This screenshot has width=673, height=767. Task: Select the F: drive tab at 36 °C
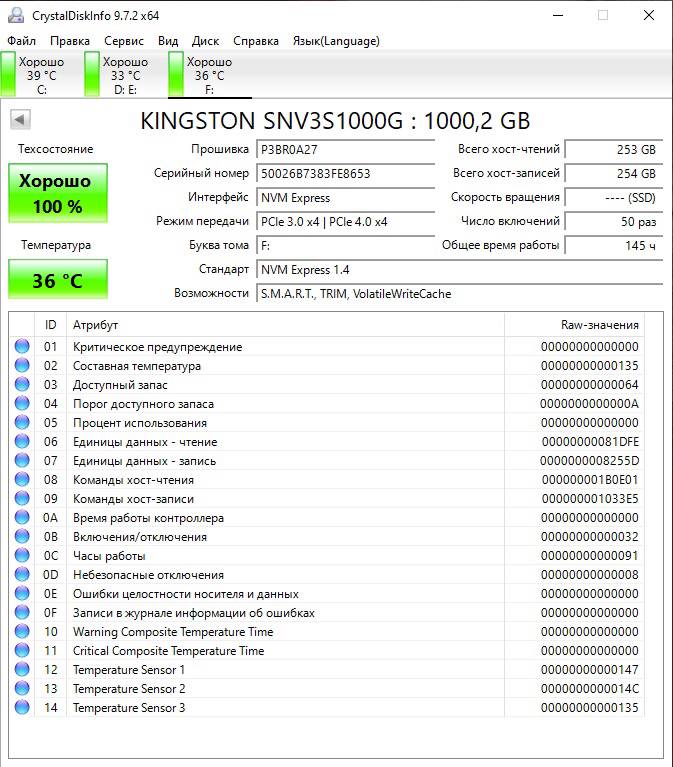click(x=209, y=75)
